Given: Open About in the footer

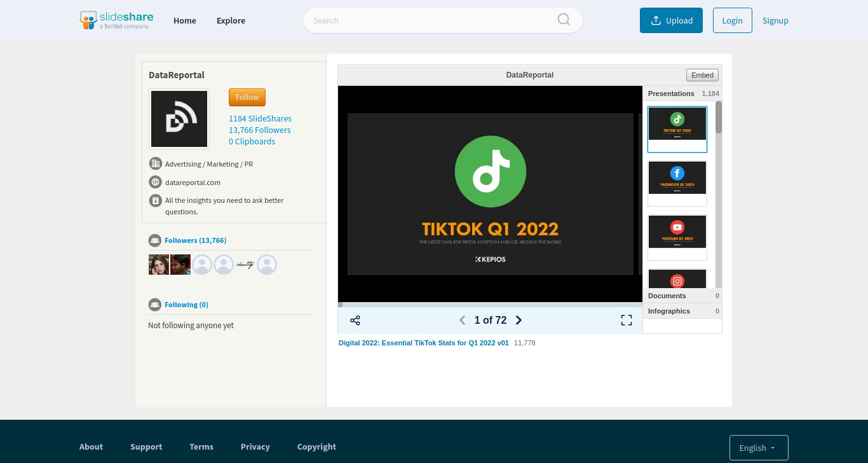Looking at the screenshot, I should [x=91, y=446].
